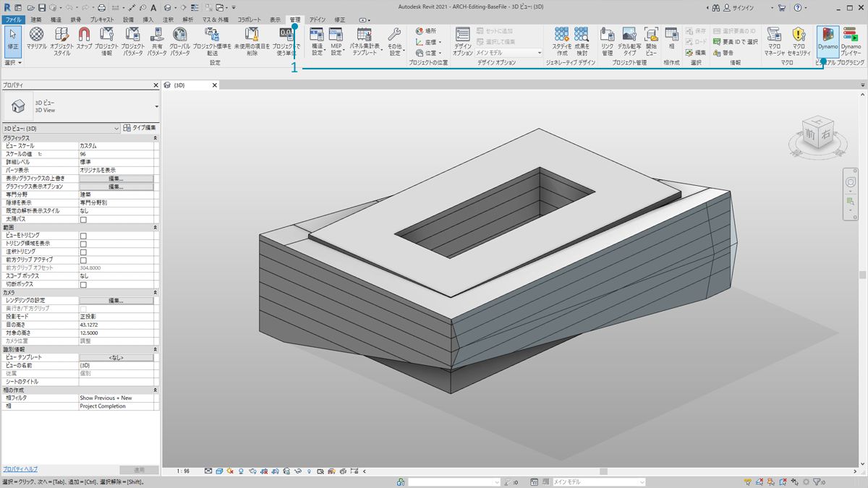Open 構造設定 dropdown
868x488 pixels.
(317, 41)
